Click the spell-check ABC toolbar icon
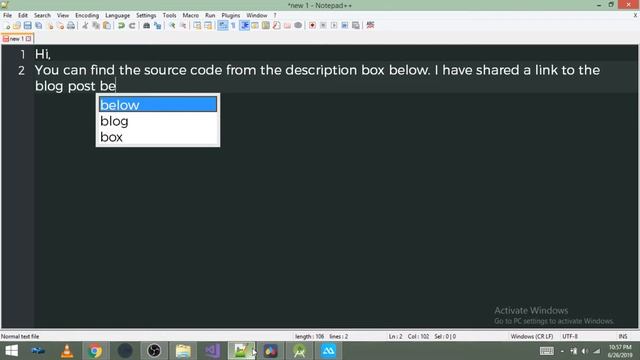Screen dimensions: 640x360 click(370, 25)
